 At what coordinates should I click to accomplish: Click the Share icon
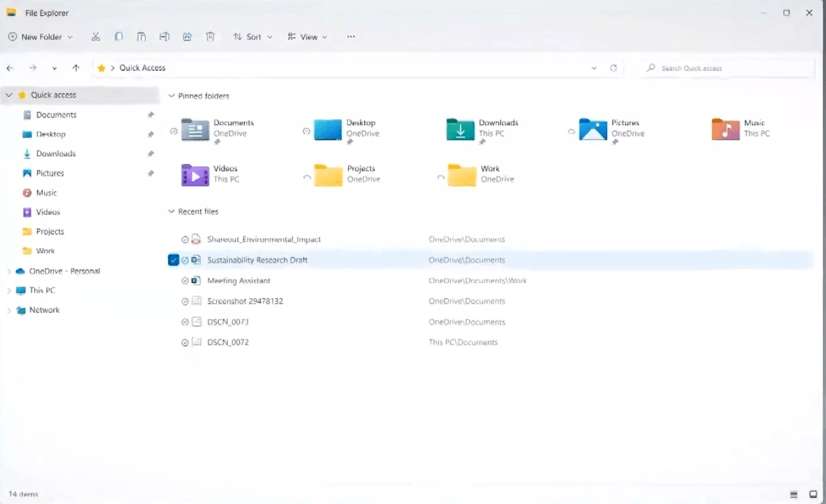coord(187,36)
